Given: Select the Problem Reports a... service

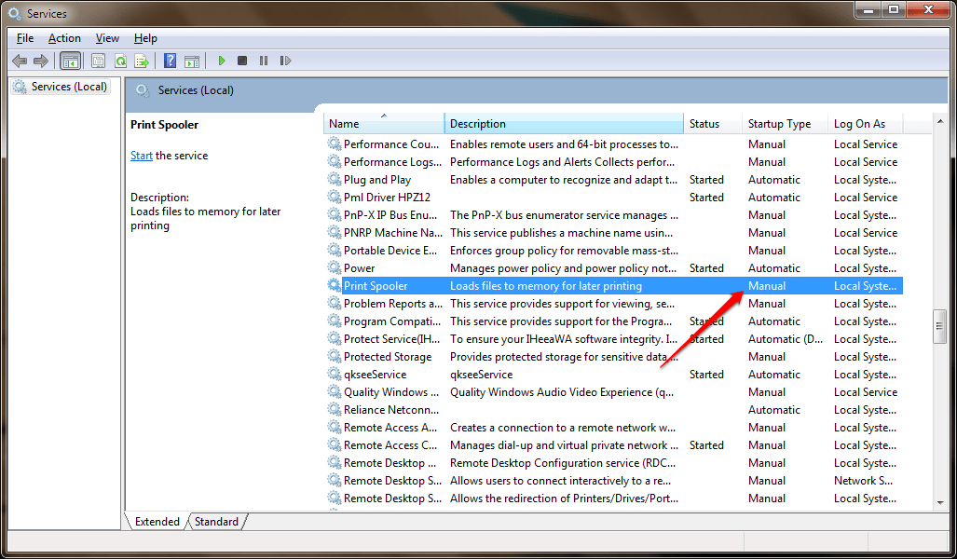Looking at the screenshot, I should (x=393, y=303).
